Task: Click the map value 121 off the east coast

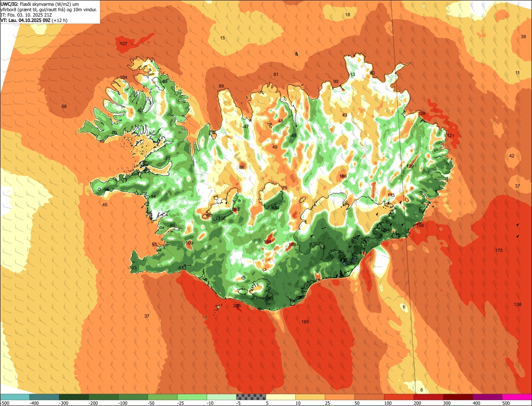Action: (451, 136)
